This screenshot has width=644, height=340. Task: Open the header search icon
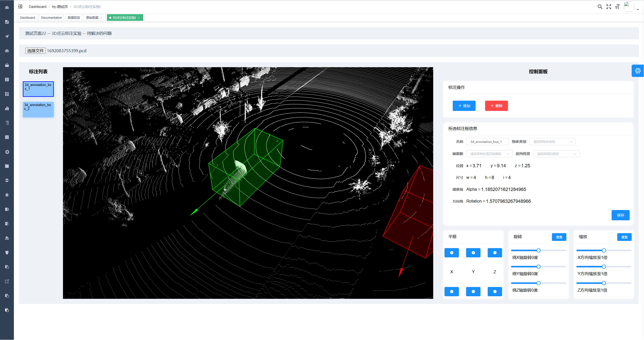600,7
